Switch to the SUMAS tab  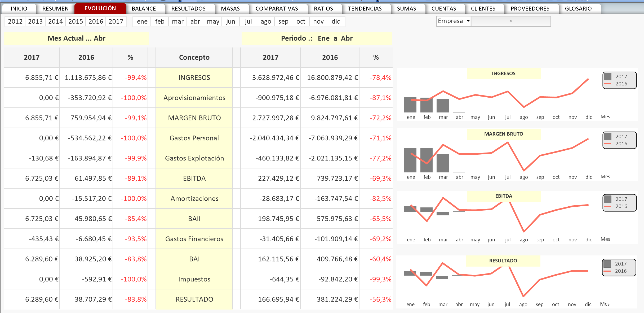(x=406, y=8)
